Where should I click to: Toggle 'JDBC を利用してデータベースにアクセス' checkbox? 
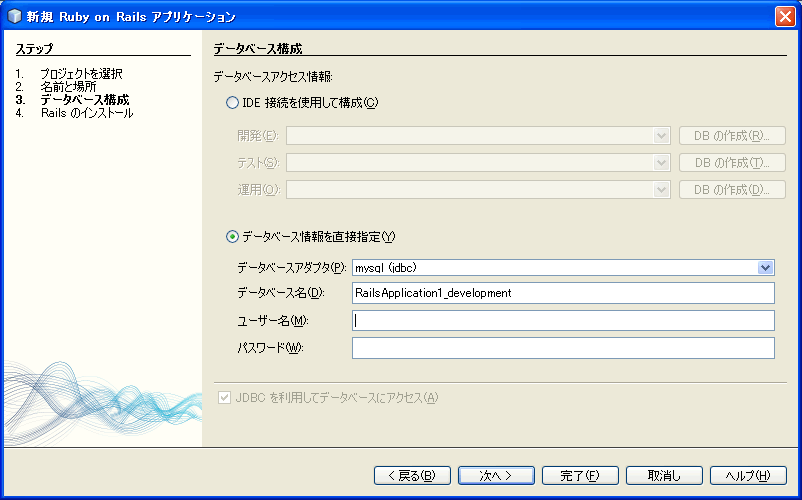point(225,398)
